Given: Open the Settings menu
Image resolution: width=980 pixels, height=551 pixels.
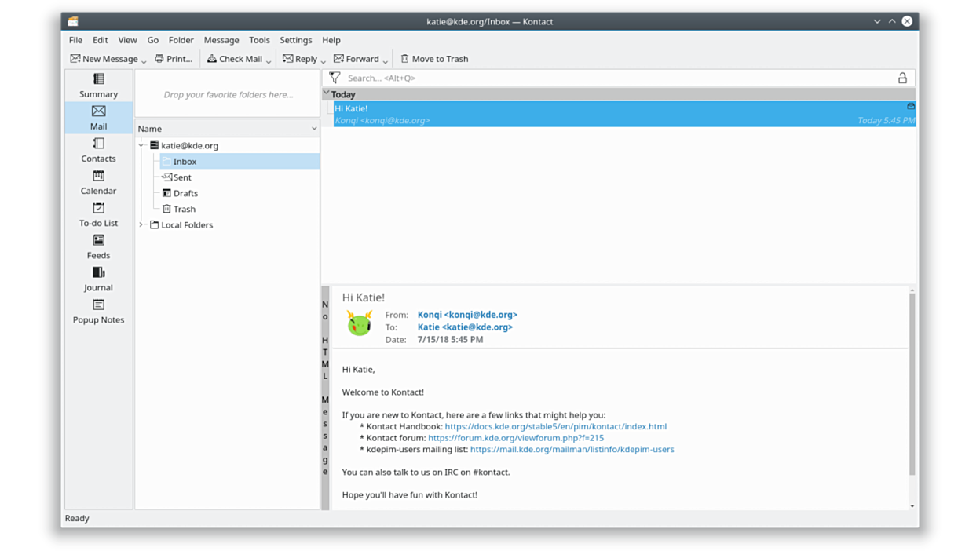Looking at the screenshot, I should 295,40.
